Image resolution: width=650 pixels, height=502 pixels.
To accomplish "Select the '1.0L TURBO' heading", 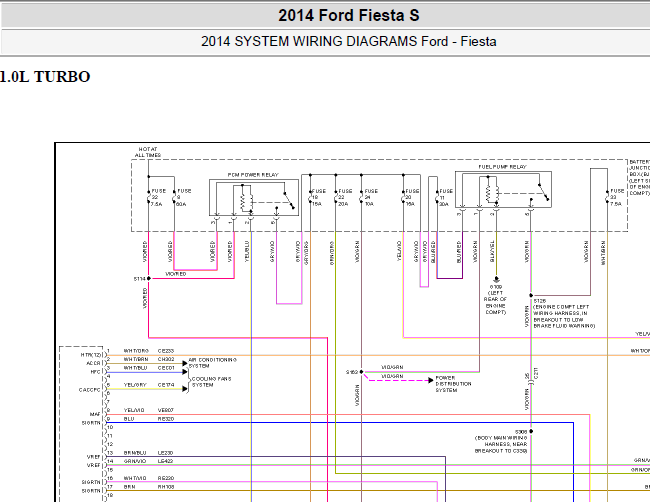I will (x=45, y=77).
